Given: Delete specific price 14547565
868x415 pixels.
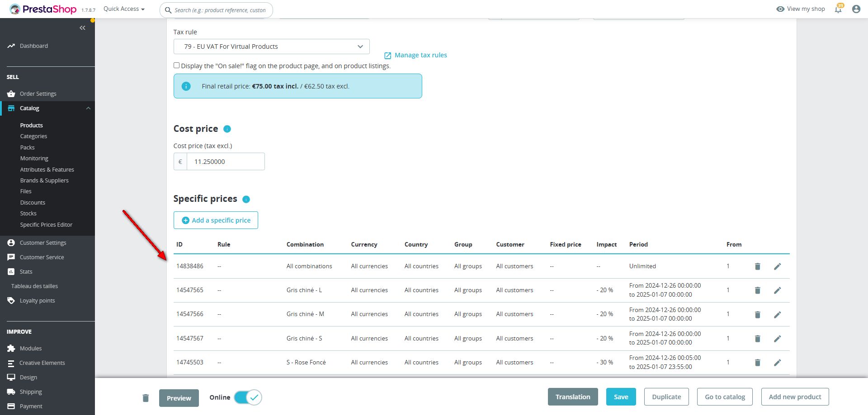Looking at the screenshot, I should 758,290.
